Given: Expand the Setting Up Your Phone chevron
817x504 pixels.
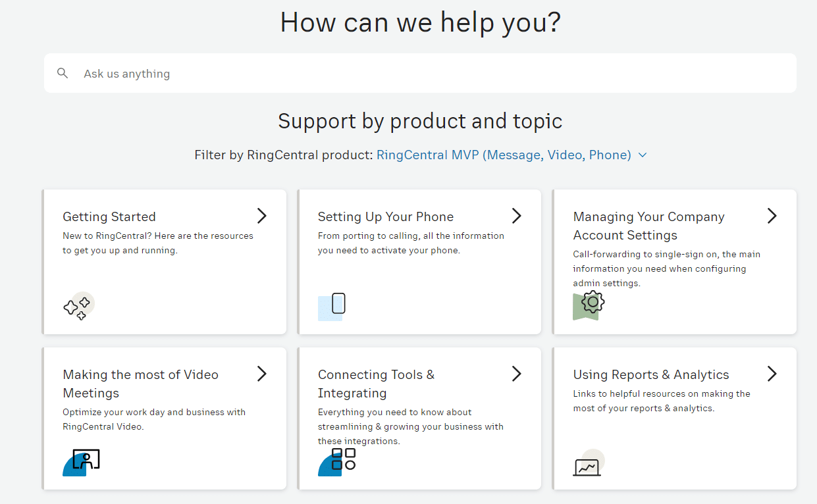Looking at the screenshot, I should [517, 215].
